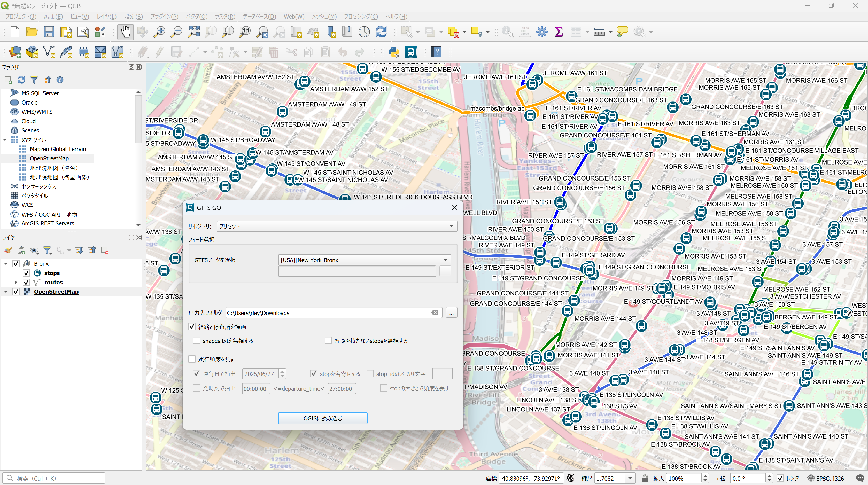Select the Pan Map hand tool

pos(125,32)
